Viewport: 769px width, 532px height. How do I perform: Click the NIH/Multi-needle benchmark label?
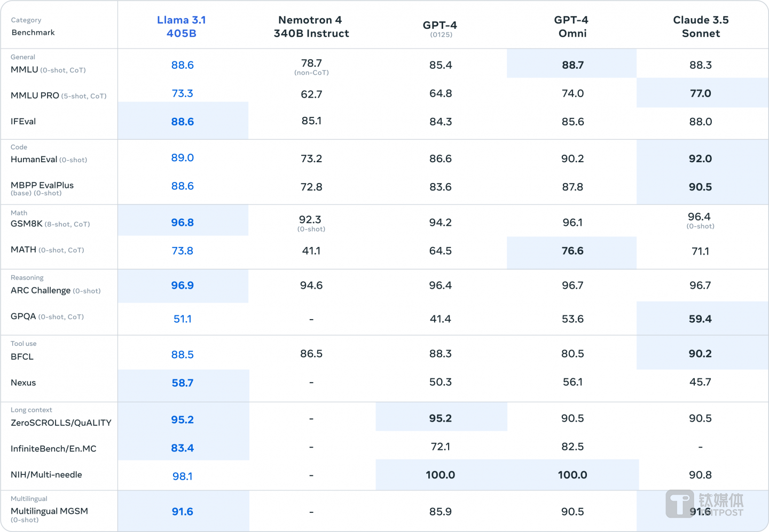click(x=46, y=475)
